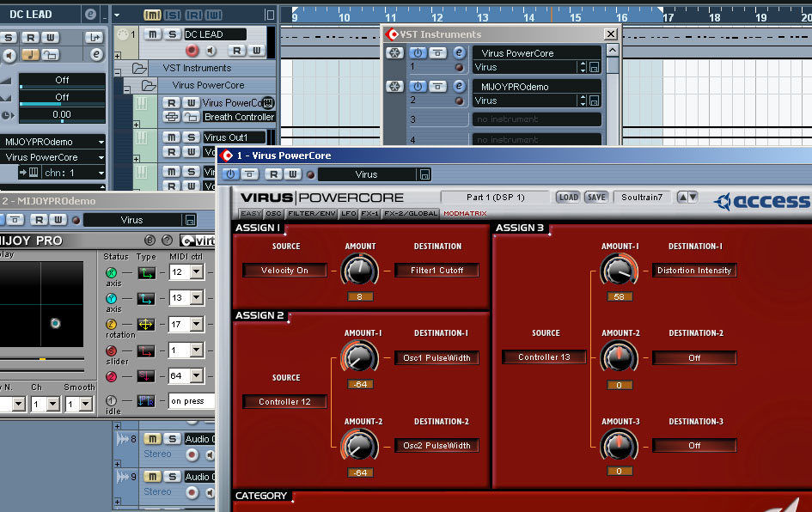Click lane-display icon on Breath Controller row

point(172,117)
